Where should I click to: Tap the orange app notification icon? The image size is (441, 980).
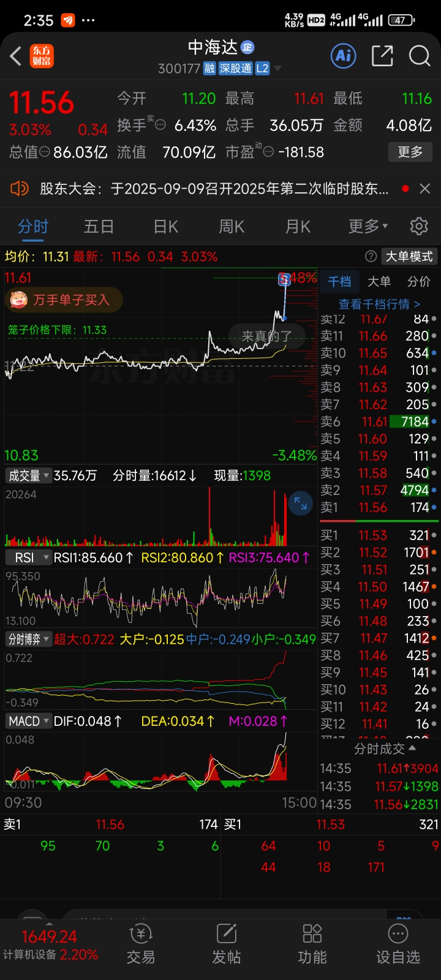click(x=68, y=20)
